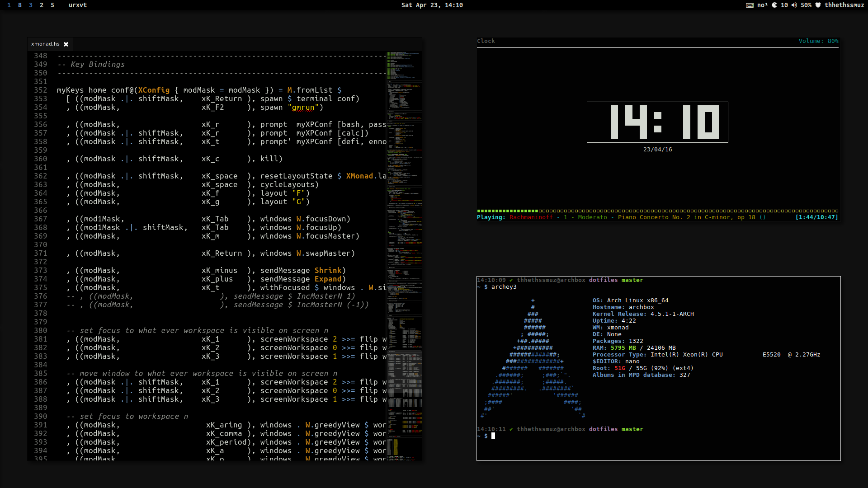Select the xmonad.hs editor tab
The height and width of the screenshot is (488, 868).
(45, 44)
